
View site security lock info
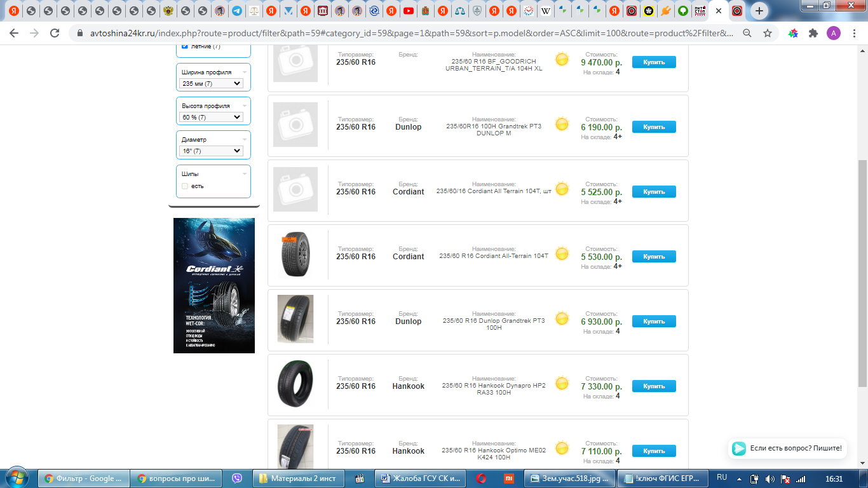point(79,33)
